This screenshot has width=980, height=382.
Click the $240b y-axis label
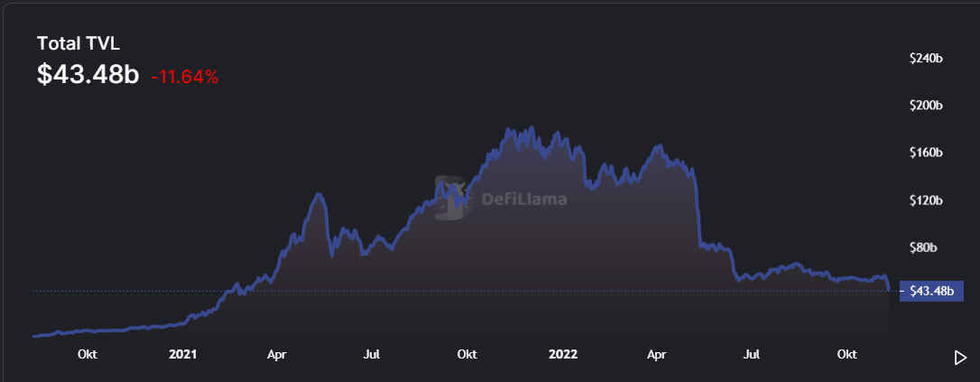coord(926,59)
